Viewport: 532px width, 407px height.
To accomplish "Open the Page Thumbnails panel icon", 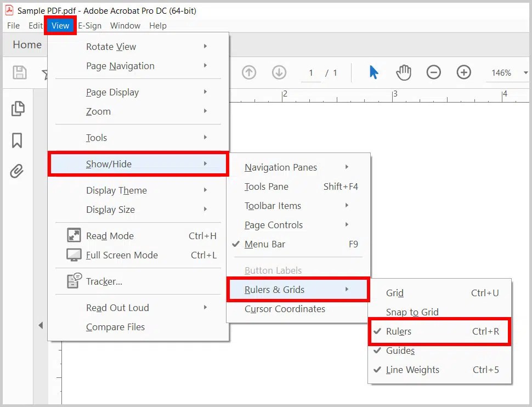I will tap(18, 109).
